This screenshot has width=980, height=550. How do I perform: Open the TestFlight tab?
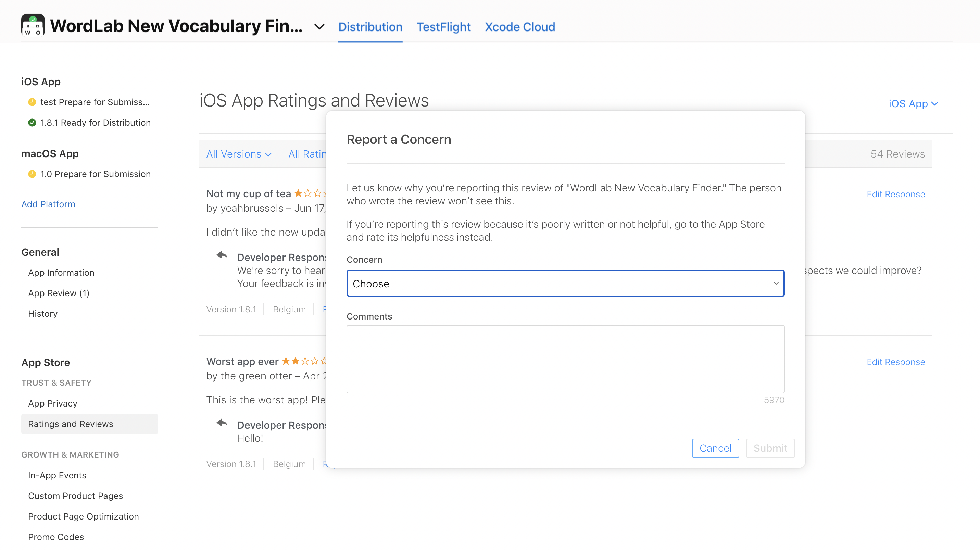click(443, 27)
